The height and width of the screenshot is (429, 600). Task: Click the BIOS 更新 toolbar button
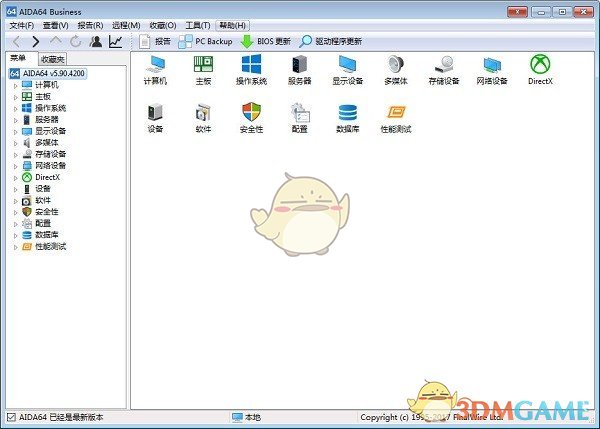(266, 41)
